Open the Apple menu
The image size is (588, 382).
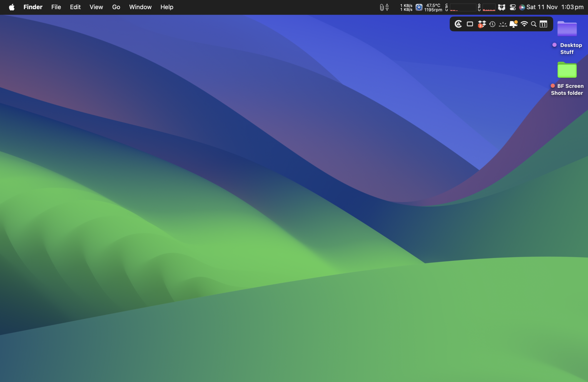coord(12,7)
